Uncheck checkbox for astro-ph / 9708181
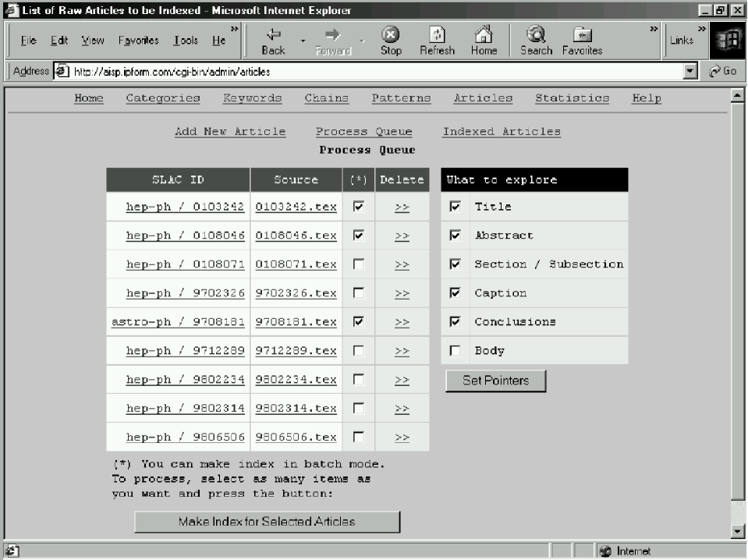748x560 pixels. tap(359, 321)
